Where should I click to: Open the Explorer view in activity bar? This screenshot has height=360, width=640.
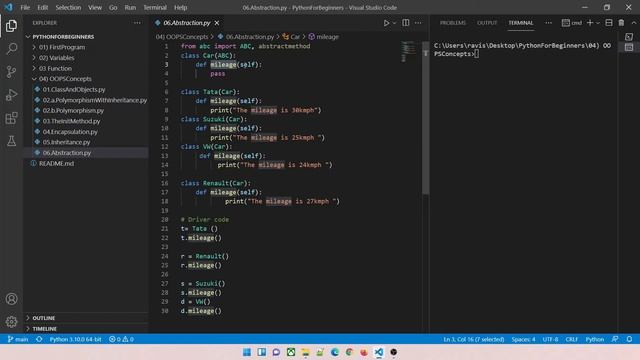point(11,26)
